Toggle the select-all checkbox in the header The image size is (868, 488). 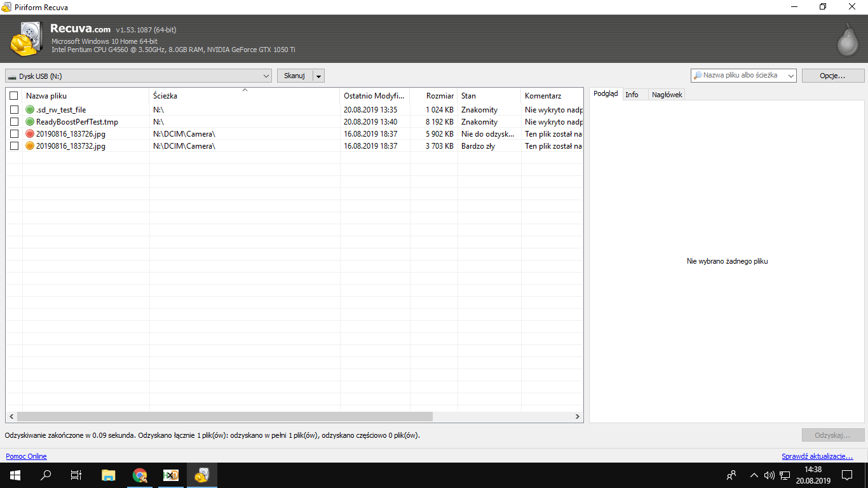point(14,96)
